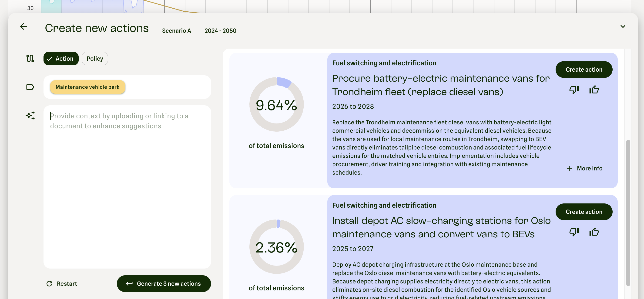Click the AI sparkle icon

coord(30,115)
